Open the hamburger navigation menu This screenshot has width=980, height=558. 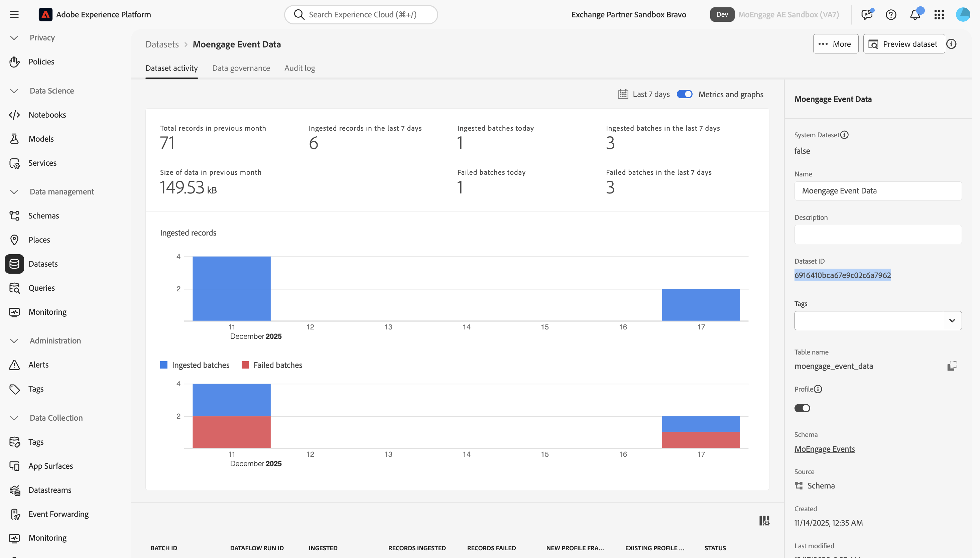tap(14, 15)
